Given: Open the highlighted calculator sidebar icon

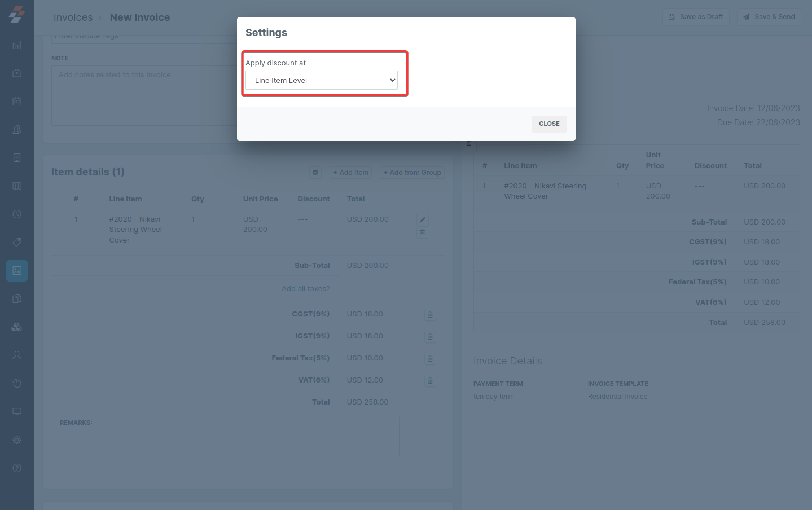Looking at the screenshot, I should click(x=17, y=271).
